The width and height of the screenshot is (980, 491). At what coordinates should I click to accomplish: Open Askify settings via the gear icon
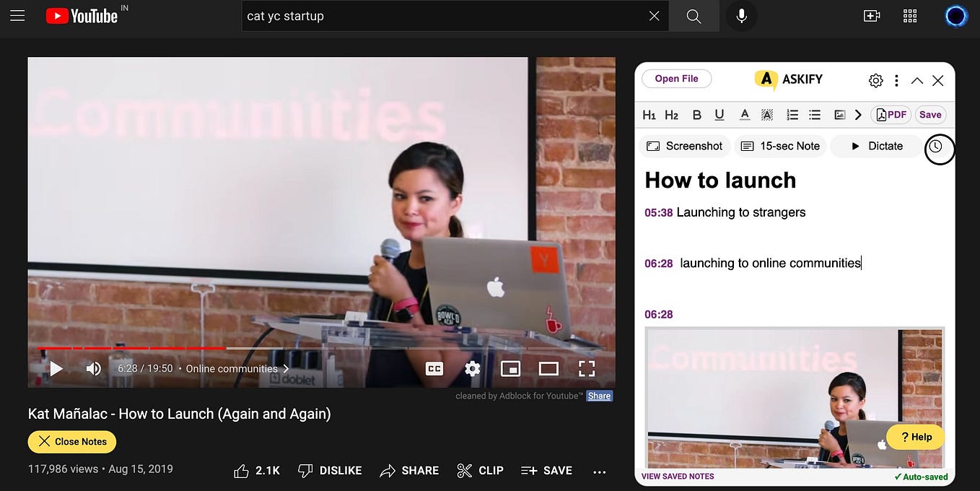[x=875, y=80]
